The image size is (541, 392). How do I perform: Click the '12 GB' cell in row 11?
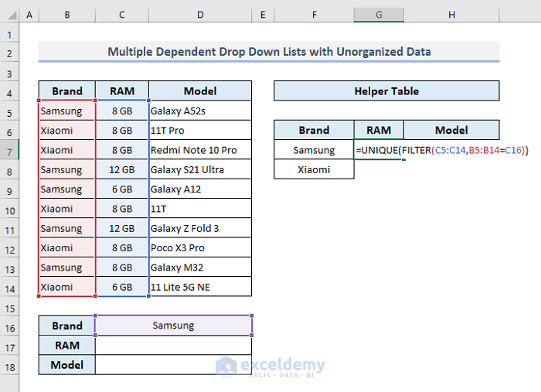122,228
